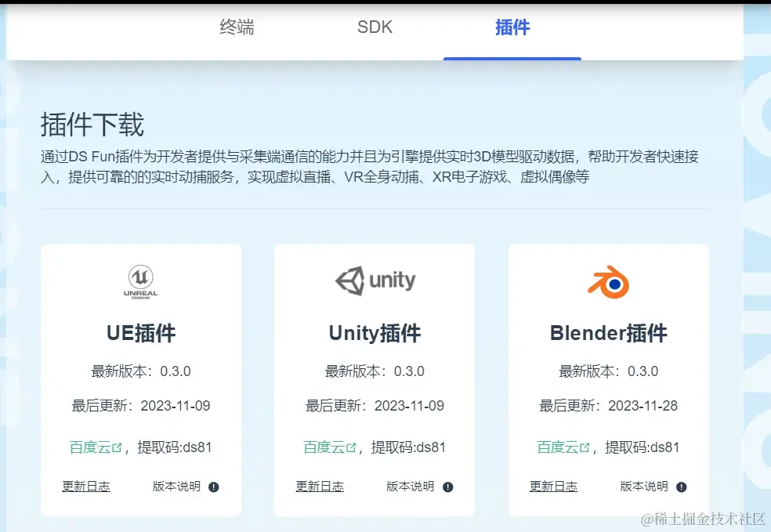Click the Blender logo icon

point(609,282)
